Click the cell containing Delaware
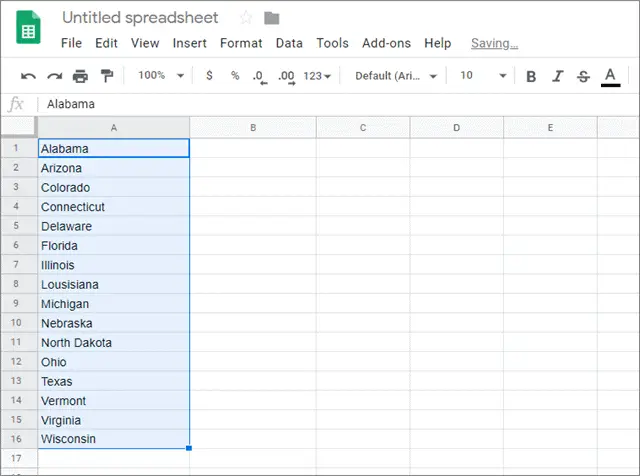The image size is (640, 476). coord(114,226)
